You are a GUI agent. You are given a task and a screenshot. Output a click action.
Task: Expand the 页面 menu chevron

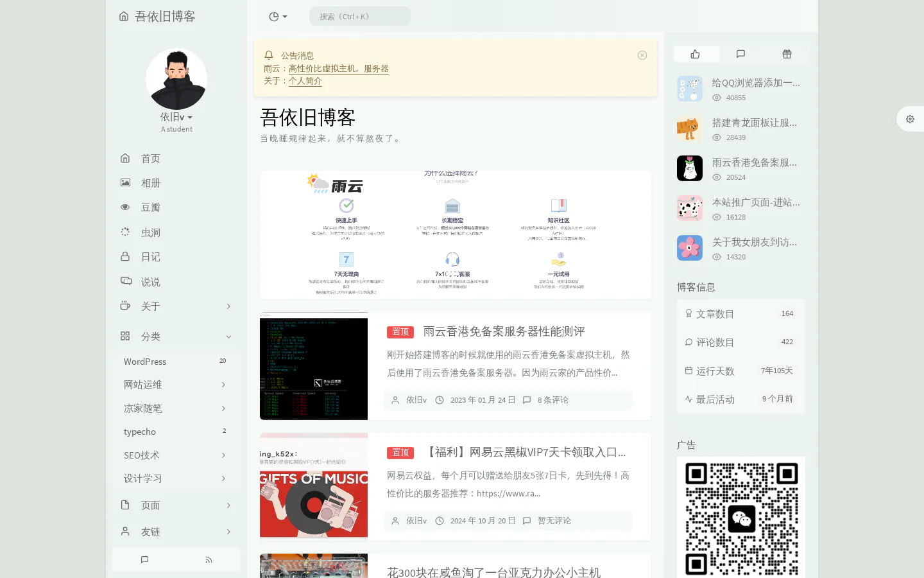228,505
